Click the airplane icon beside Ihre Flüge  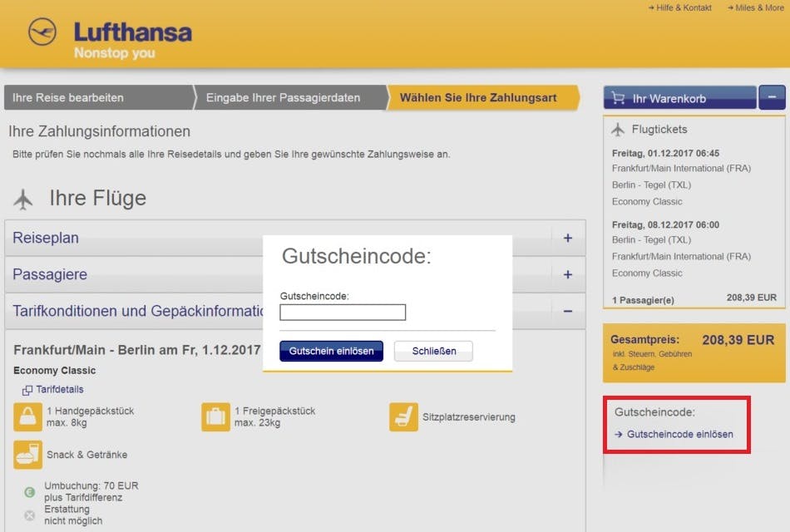coord(23,199)
